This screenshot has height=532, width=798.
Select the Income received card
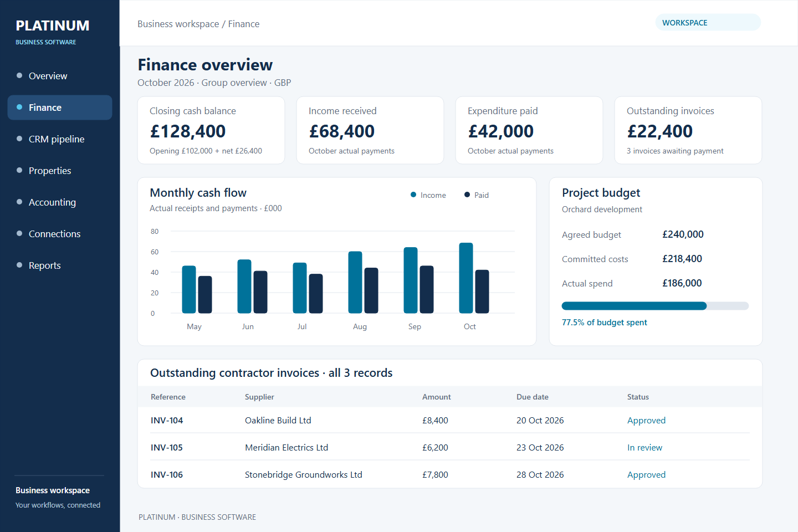[370, 130]
